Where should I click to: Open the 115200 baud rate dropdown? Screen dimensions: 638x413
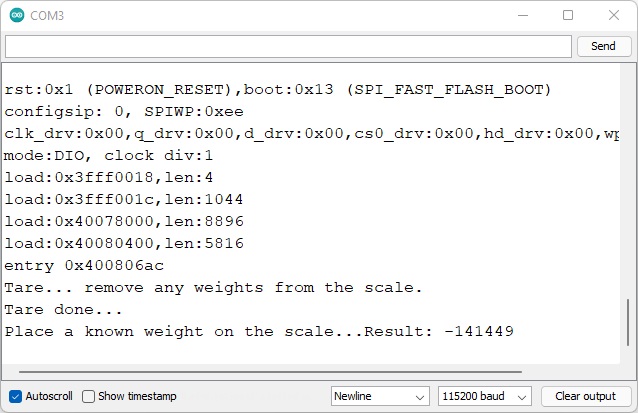tap(484, 396)
